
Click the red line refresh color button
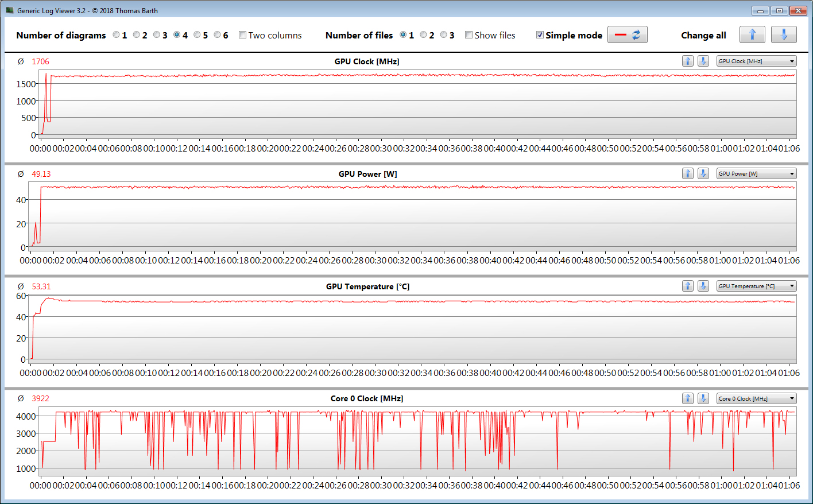(627, 35)
